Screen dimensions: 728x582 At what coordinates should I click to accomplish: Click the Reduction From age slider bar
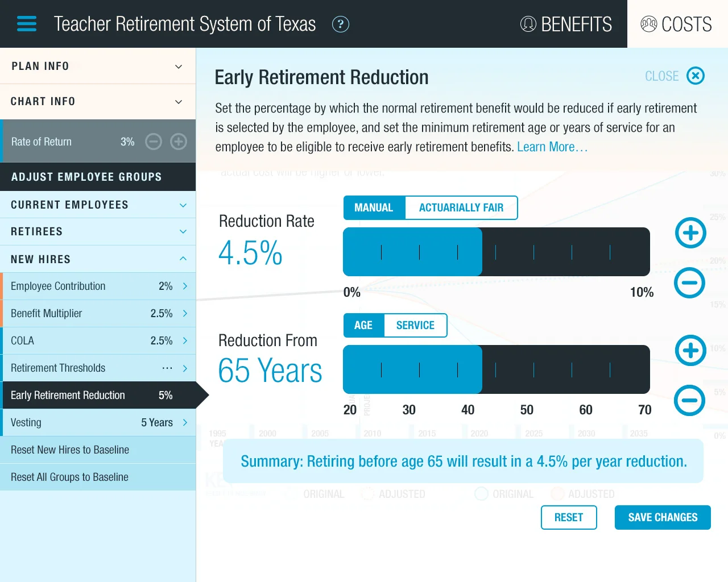click(x=497, y=369)
